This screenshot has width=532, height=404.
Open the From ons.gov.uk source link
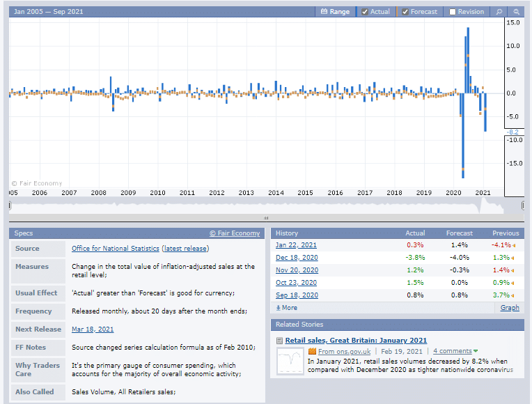pos(344,352)
